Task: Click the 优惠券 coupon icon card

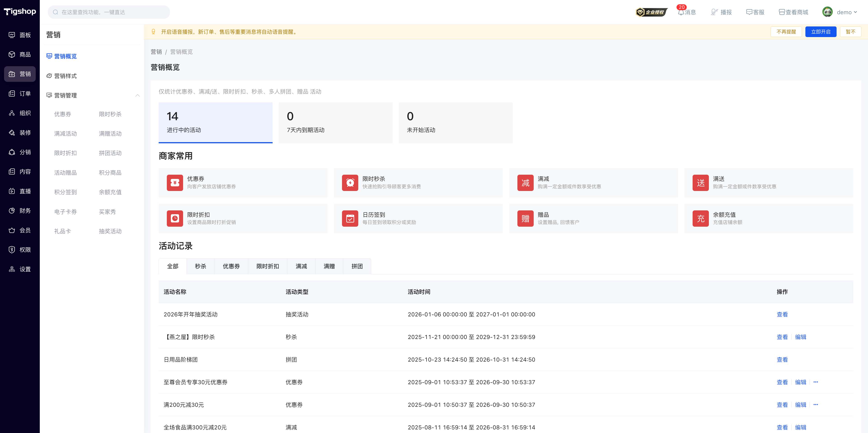Action: click(175, 183)
